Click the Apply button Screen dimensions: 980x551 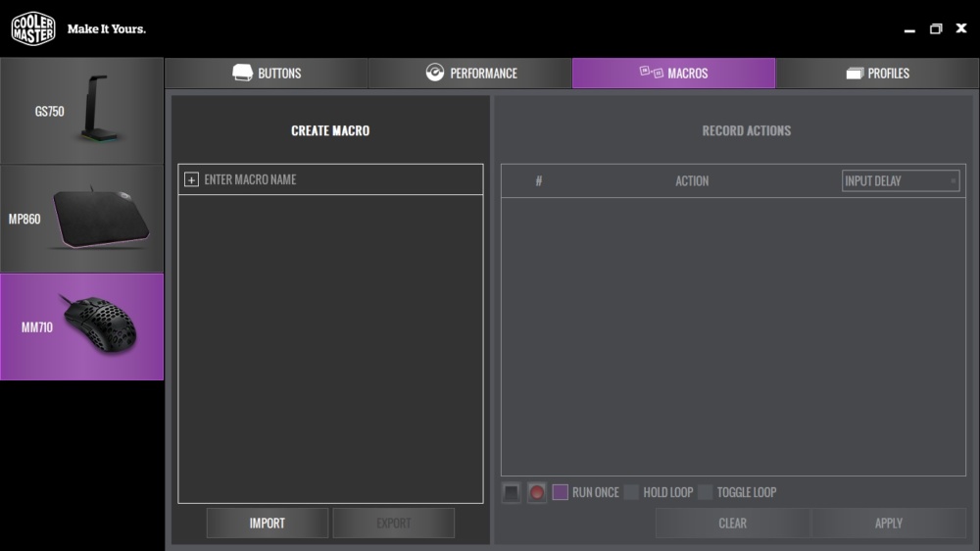tap(889, 523)
